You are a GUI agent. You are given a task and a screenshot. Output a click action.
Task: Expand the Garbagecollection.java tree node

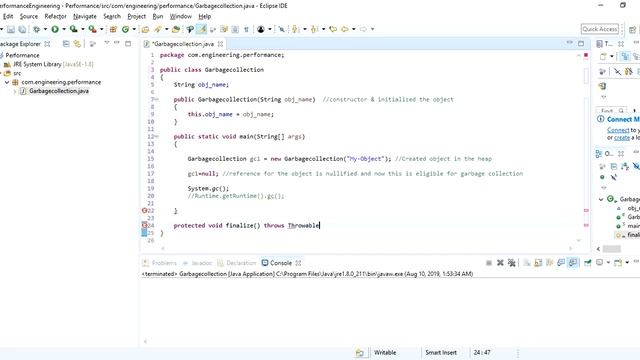15,91
